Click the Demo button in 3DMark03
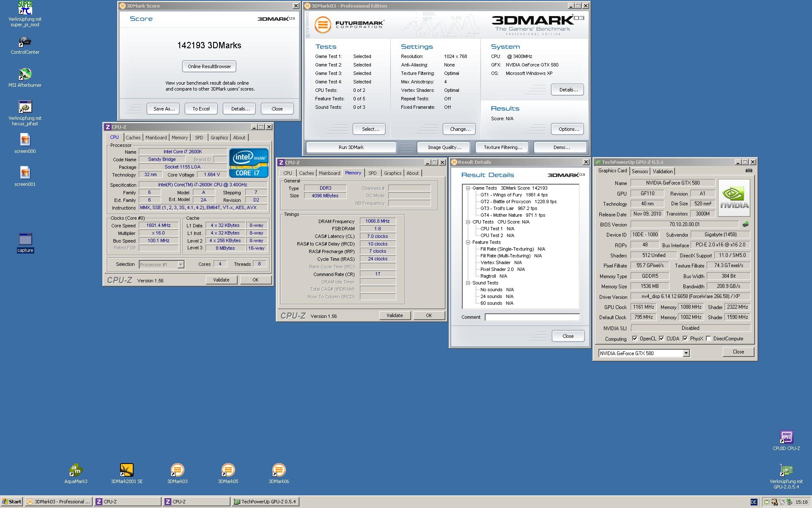Viewport: 812px width, 508px height. tap(561, 147)
